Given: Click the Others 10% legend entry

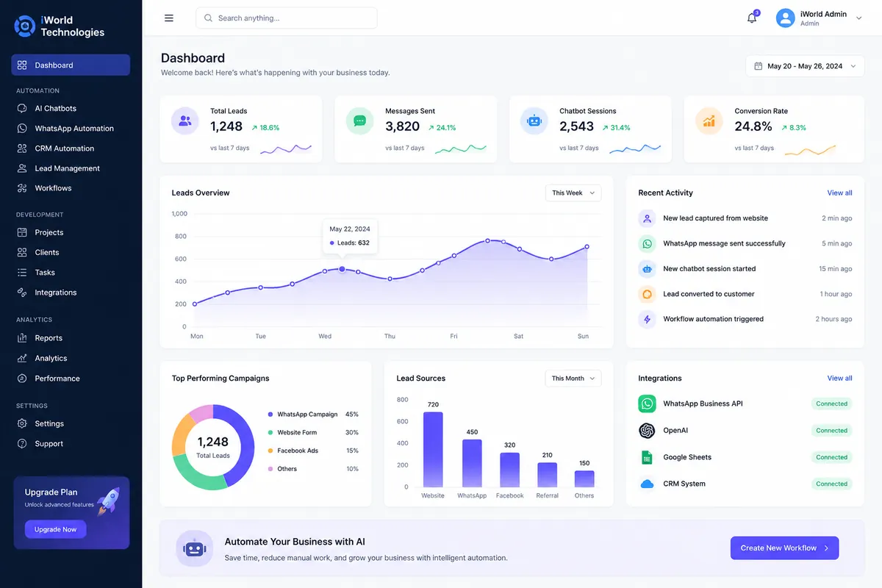Looking at the screenshot, I should [313, 469].
